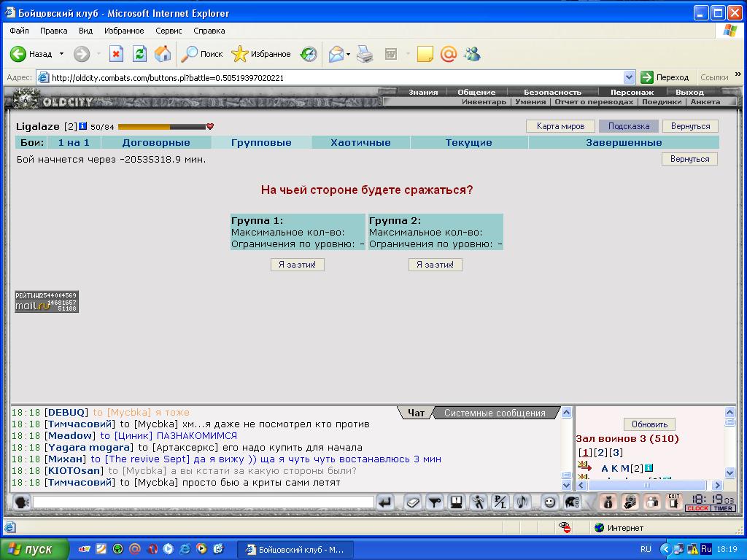Open the smiley emoticons picker
Viewport: 747px width, 560px height.
[550, 502]
